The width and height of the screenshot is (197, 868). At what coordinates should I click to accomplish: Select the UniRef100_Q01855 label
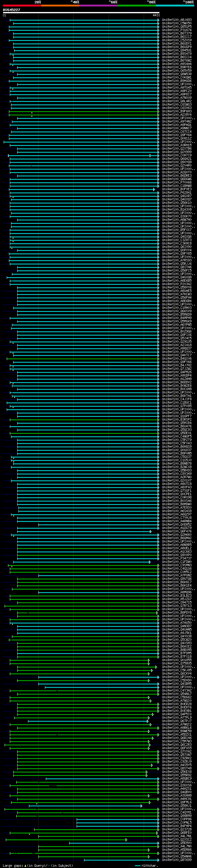176,660
